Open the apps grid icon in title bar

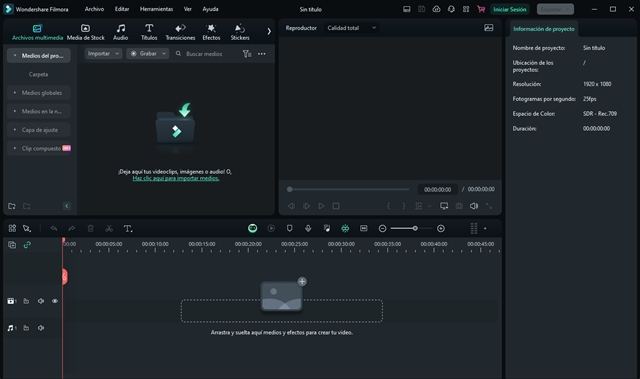(x=466, y=9)
